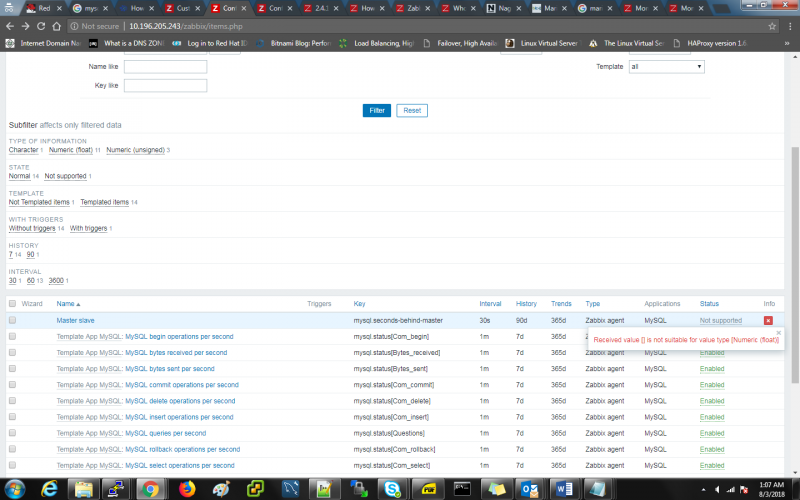Click the Not supported status of Master slave
The width and height of the screenshot is (800, 500).
point(720,320)
